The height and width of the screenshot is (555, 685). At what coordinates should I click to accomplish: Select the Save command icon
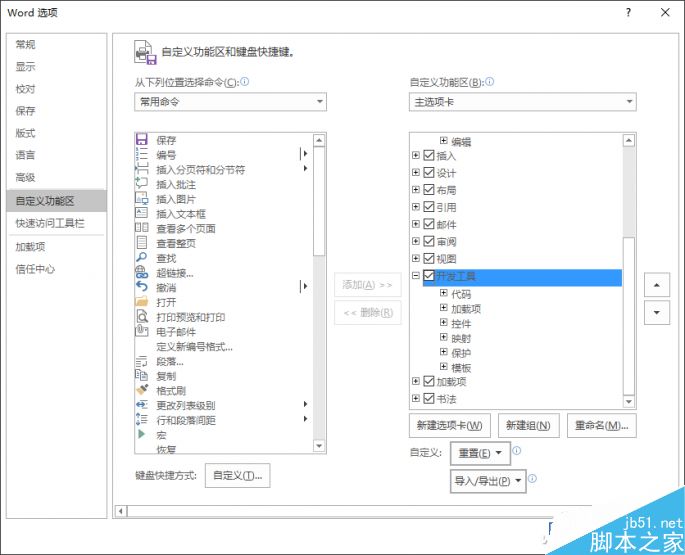(142, 140)
